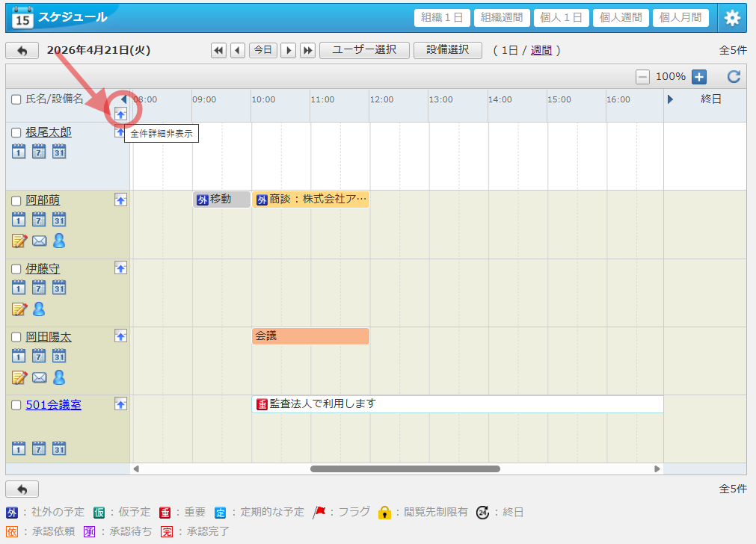756x544 pixels.
Task: Collapse details for 阿部萌's row
Action: pos(120,200)
